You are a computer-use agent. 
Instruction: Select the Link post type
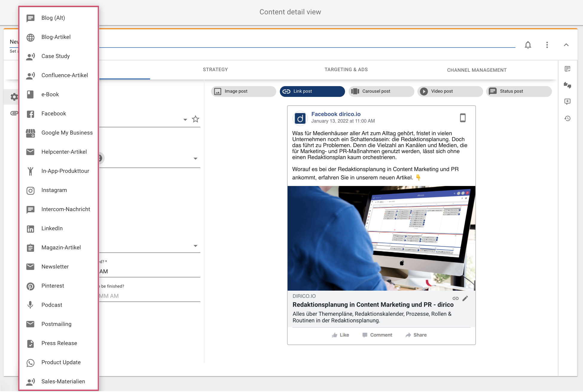[312, 91]
